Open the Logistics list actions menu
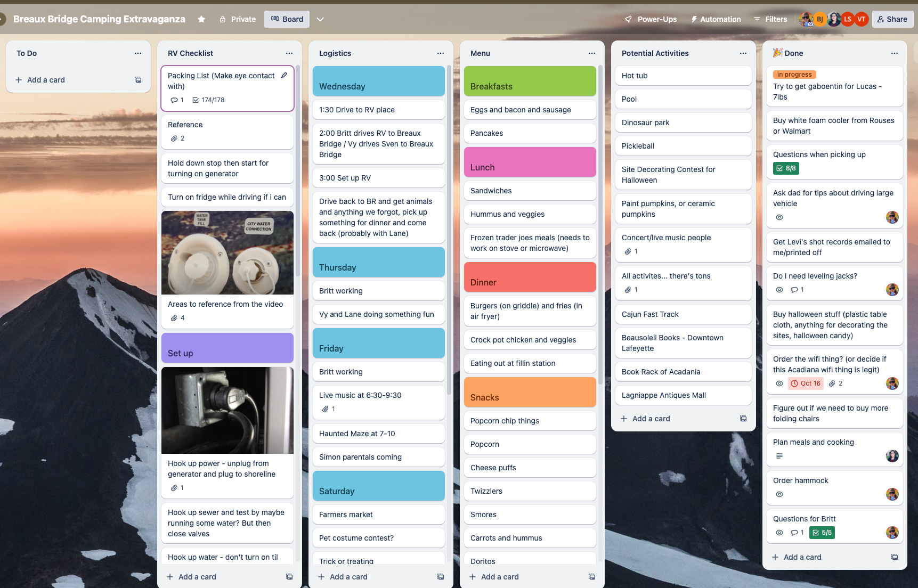 [x=440, y=53]
